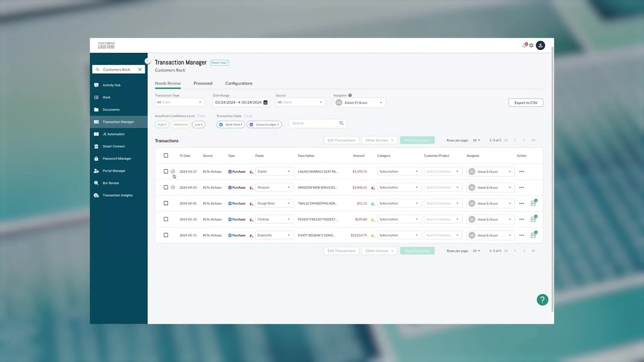Screen dimensions: 644x362
Task: Collapse the sidebar with the arrow toggle
Action: [147, 61]
